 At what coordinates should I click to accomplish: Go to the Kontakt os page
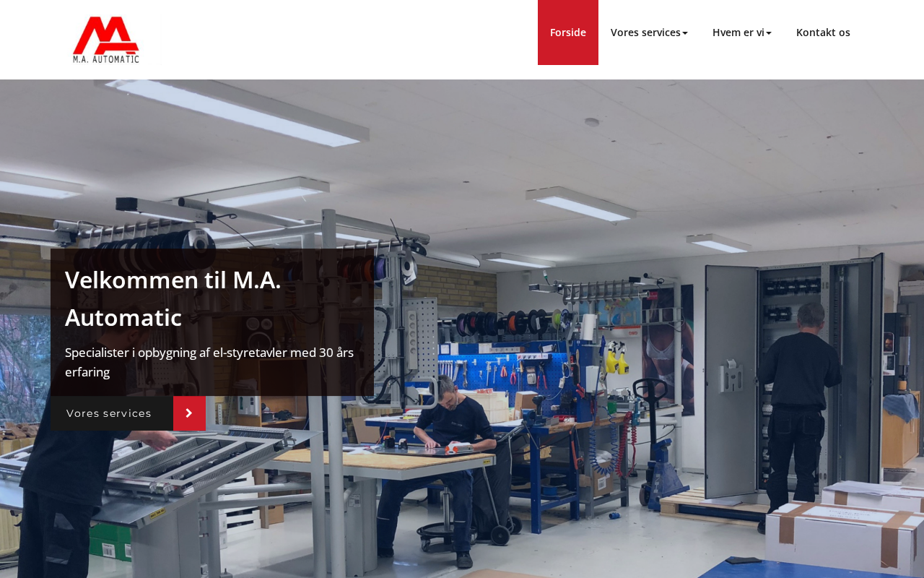point(823,33)
